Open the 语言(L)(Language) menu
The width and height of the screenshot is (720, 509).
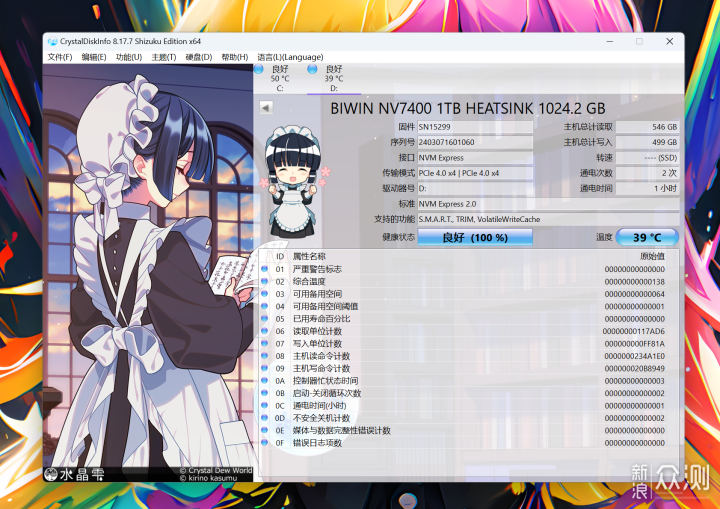(x=290, y=57)
